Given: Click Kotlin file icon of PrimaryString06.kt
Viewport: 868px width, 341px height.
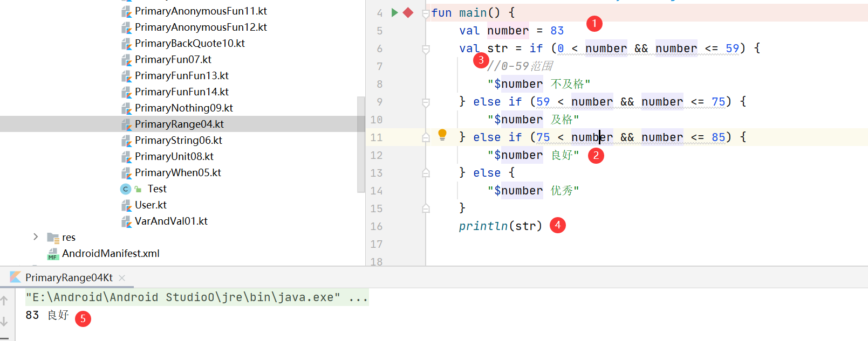Looking at the screenshot, I should pyautogui.click(x=126, y=141).
